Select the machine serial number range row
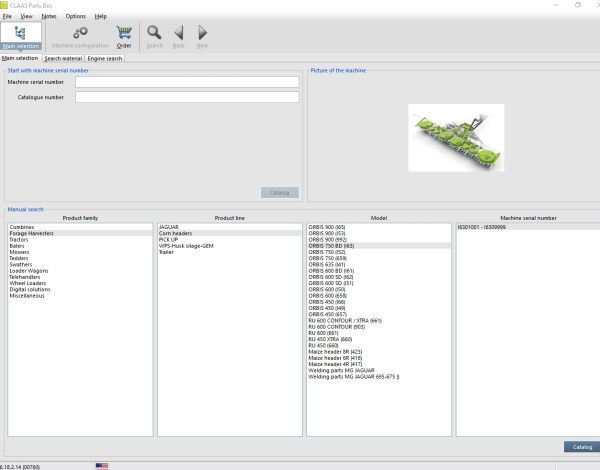 pos(528,227)
